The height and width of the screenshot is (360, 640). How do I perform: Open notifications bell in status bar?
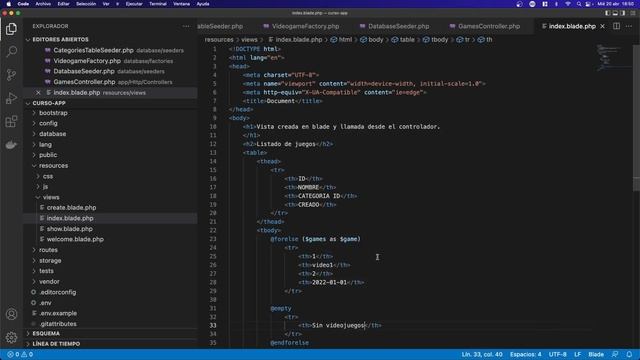tap(629, 354)
